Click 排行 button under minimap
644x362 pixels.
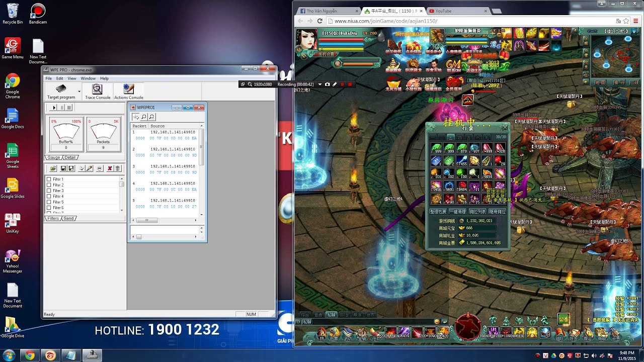[619, 82]
